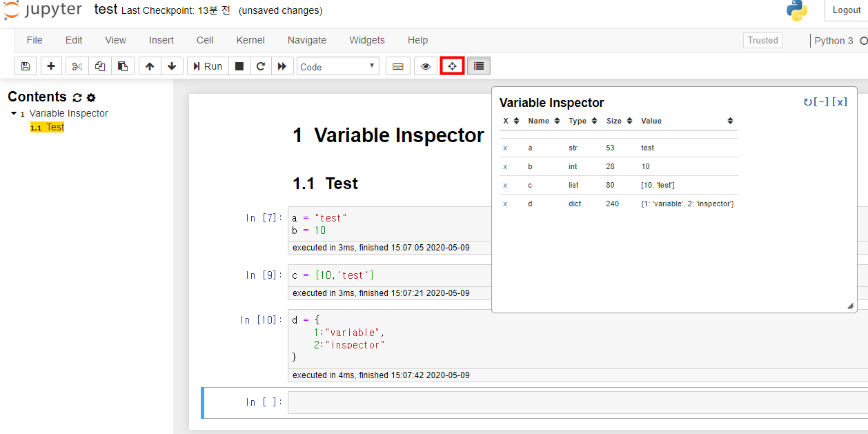868x434 pixels.
Task: Click the notebook title test
Action: point(106,10)
